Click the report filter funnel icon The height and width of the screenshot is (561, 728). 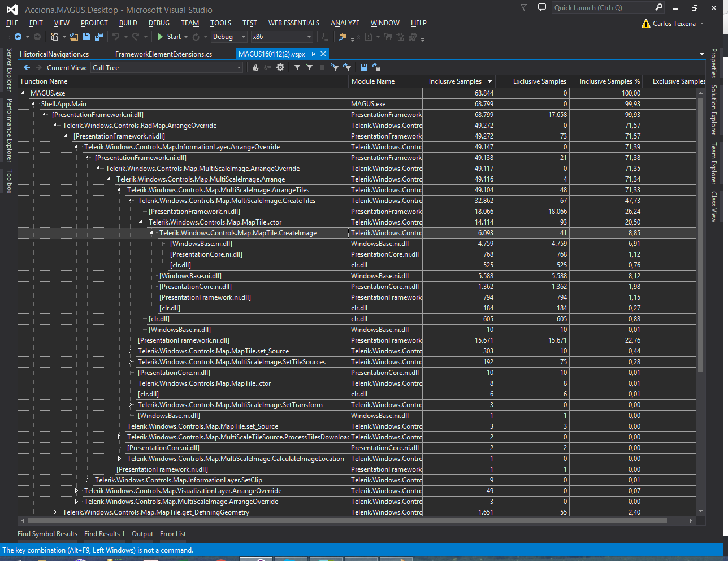[297, 67]
